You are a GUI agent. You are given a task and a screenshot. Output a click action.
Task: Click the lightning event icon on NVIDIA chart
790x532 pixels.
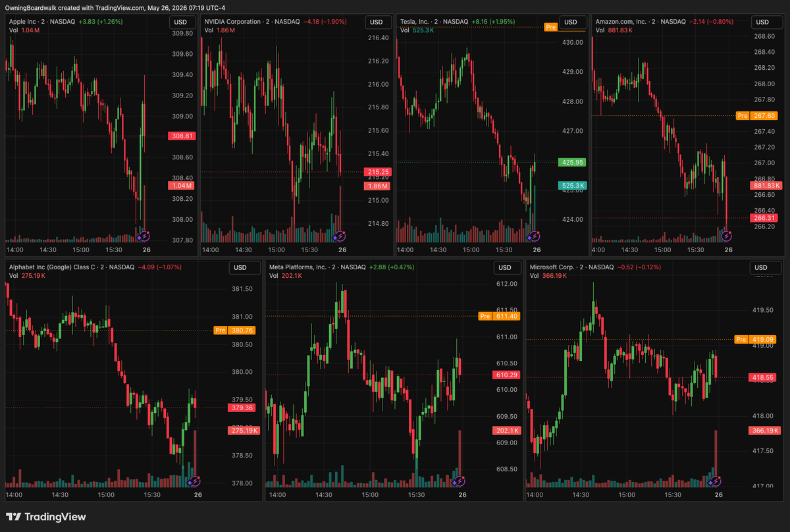point(339,236)
